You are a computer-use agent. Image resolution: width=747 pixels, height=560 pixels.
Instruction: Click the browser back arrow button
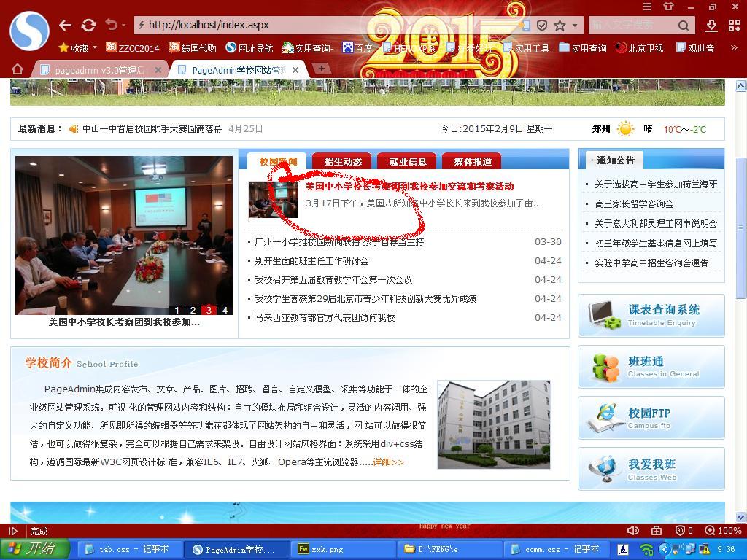coord(66,25)
